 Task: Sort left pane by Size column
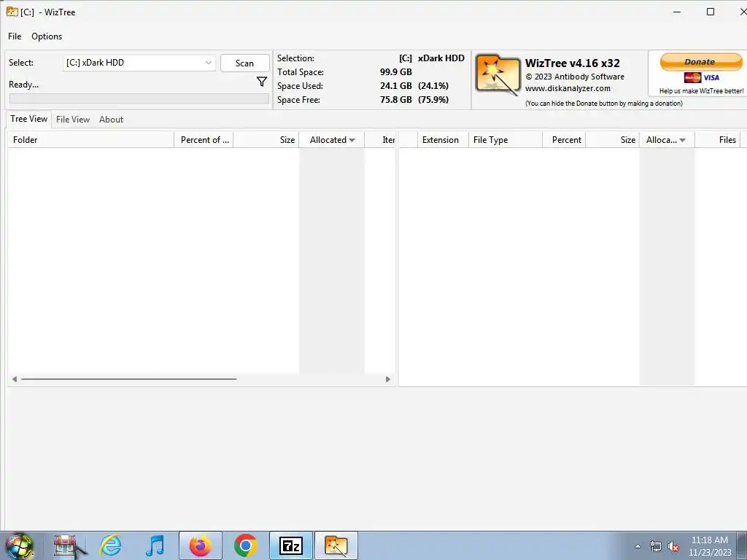coord(266,140)
